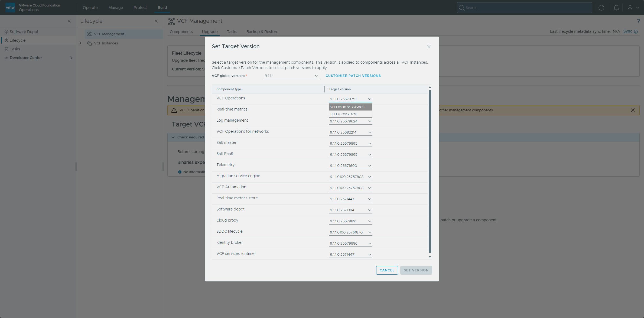Toggle the VCF Operations target version dropdown

coord(350,99)
